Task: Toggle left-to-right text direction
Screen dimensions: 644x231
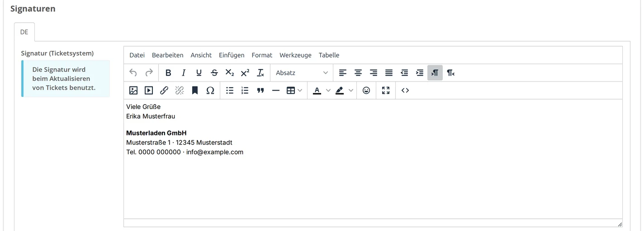Action: click(x=435, y=72)
